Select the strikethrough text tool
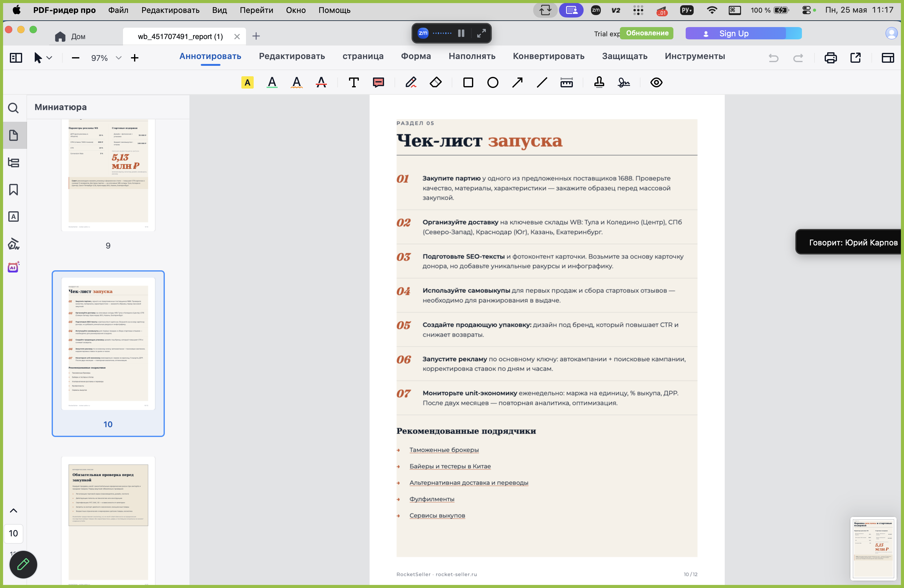904x588 pixels. tap(321, 82)
